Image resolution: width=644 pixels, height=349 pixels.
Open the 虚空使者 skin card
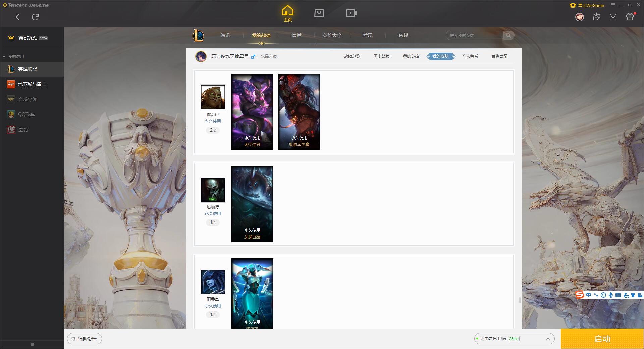(252, 112)
